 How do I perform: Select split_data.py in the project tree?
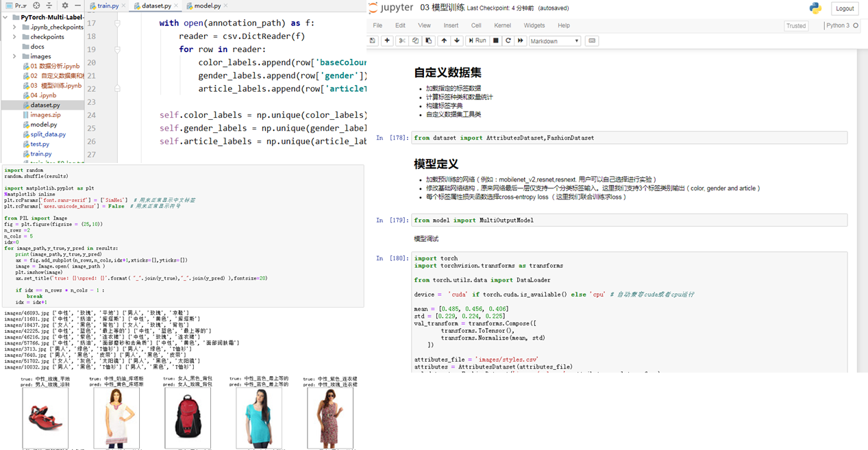[44, 134]
